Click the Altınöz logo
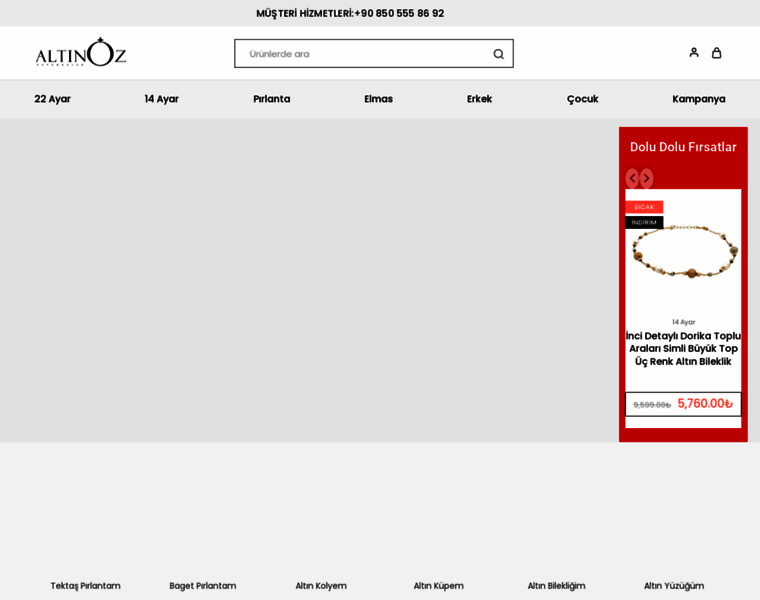 (x=81, y=52)
